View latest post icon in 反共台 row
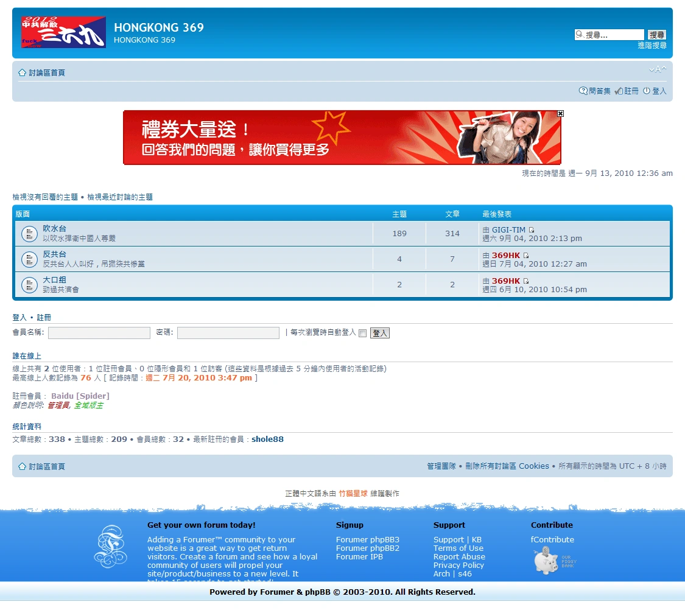The height and width of the screenshot is (616, 685). pyautogui.click(x=526, y=256)
